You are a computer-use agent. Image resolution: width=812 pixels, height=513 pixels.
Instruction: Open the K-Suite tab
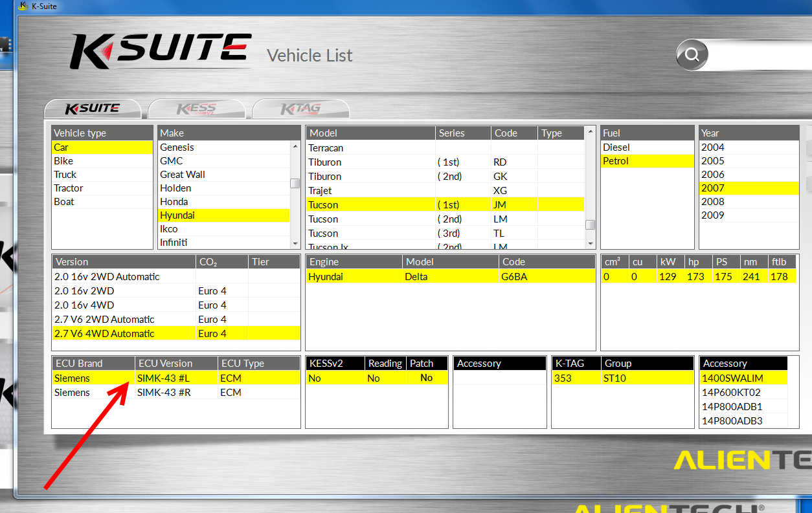[93, 109]
